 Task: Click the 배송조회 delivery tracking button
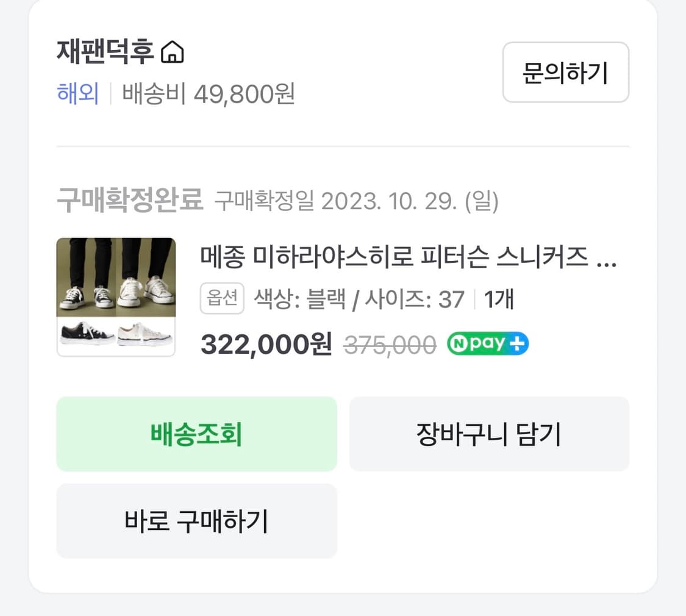pyautogui.click(x=196, y=434)
